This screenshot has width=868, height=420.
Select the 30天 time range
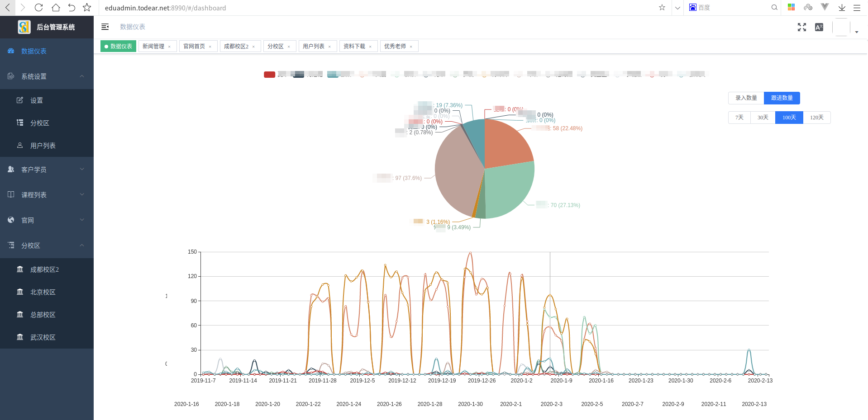point(763,118)
